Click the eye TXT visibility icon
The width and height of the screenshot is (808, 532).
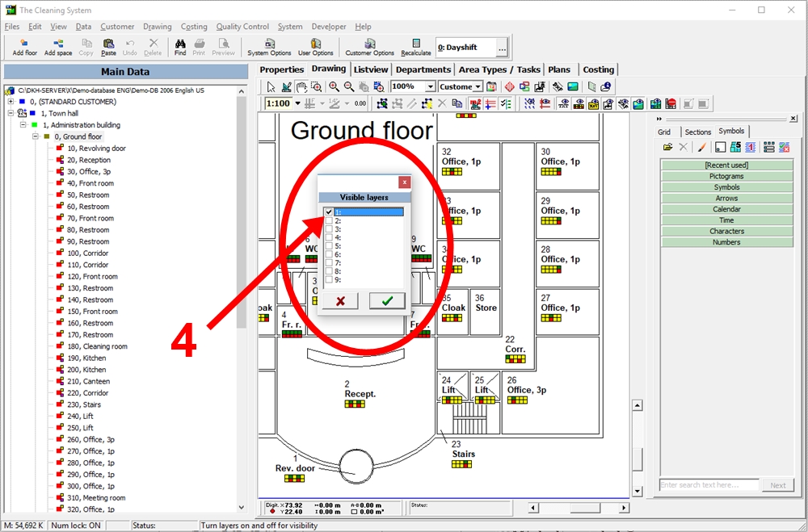coord(564,104)
